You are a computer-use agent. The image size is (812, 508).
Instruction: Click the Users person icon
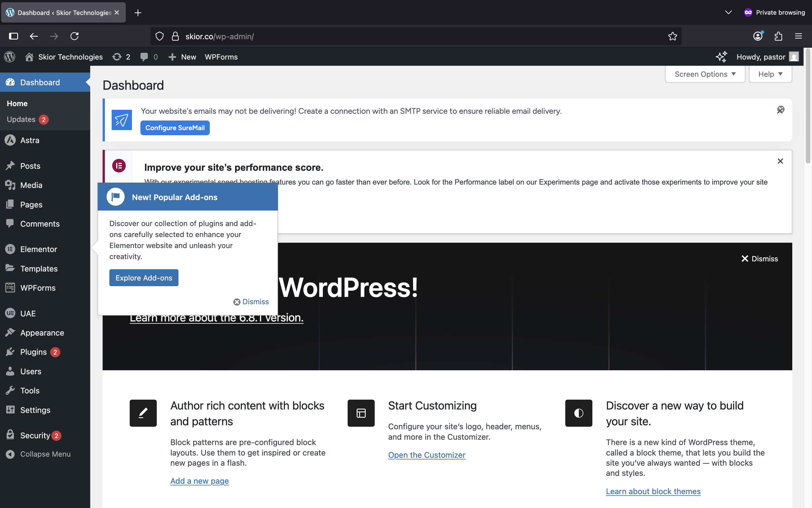(x=10, y=371)
